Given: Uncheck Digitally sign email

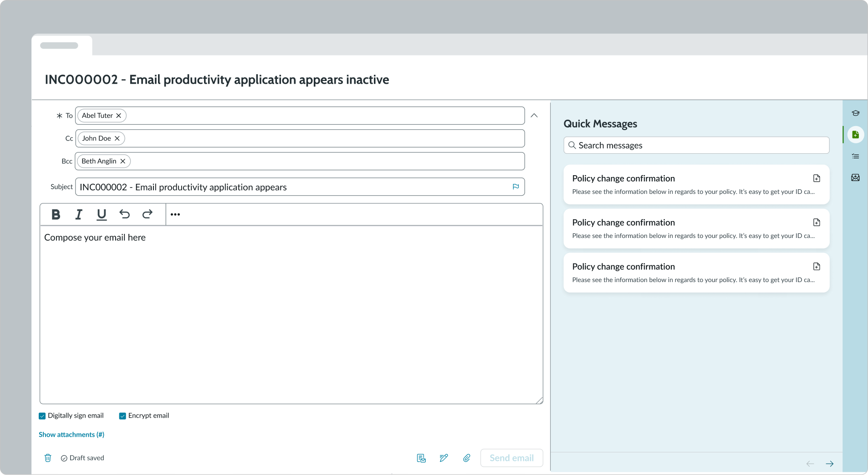Looking at the screenshot, I should pos(42,416).
